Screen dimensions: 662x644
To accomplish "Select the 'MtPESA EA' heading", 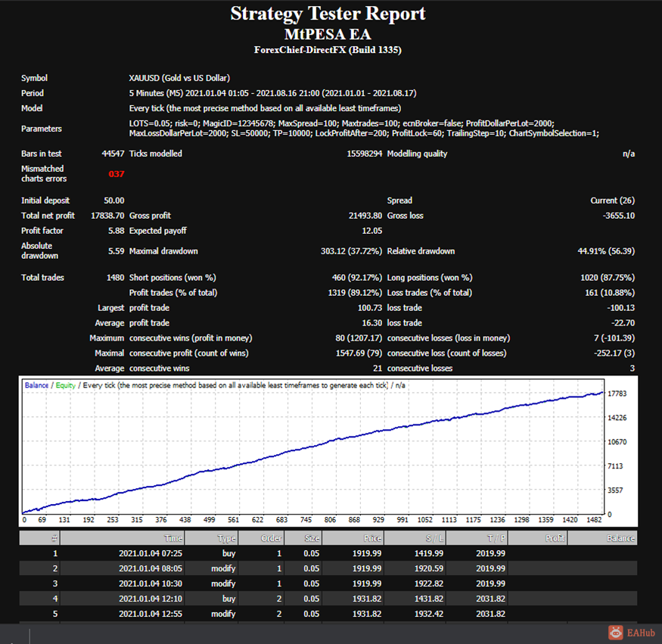I will 328,34.
